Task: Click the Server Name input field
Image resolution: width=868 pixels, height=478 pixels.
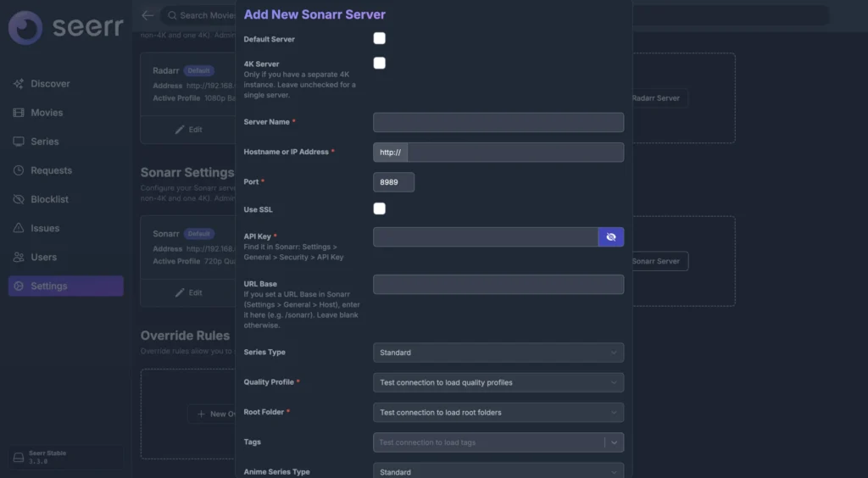Action: click(x=498, y=122)
